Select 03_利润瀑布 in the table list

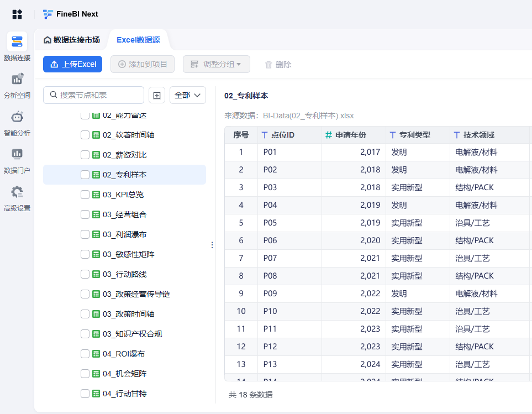[124, 234]
